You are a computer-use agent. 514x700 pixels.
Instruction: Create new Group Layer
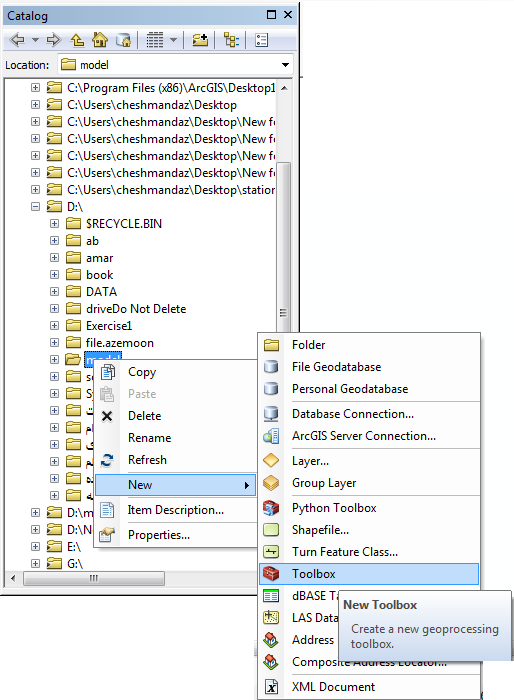(369, 483)
